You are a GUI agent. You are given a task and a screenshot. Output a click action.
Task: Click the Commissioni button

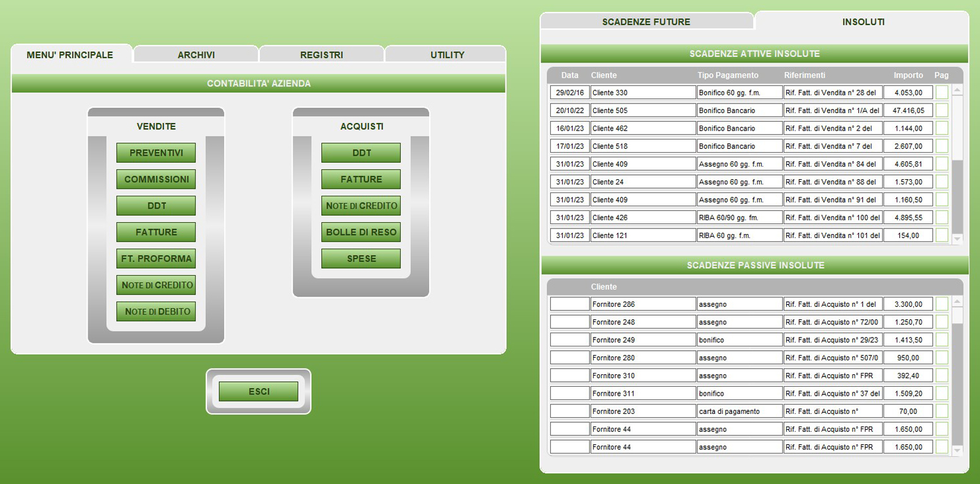click(156, 179)
